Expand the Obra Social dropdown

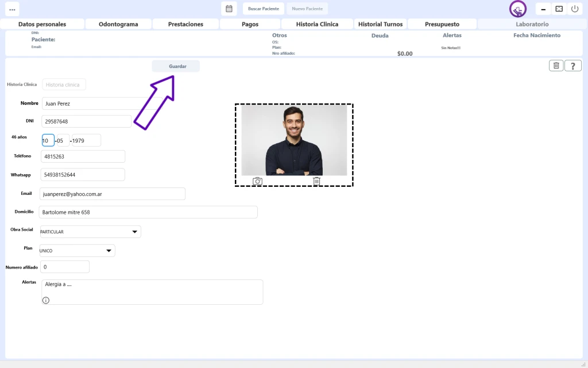134,232
